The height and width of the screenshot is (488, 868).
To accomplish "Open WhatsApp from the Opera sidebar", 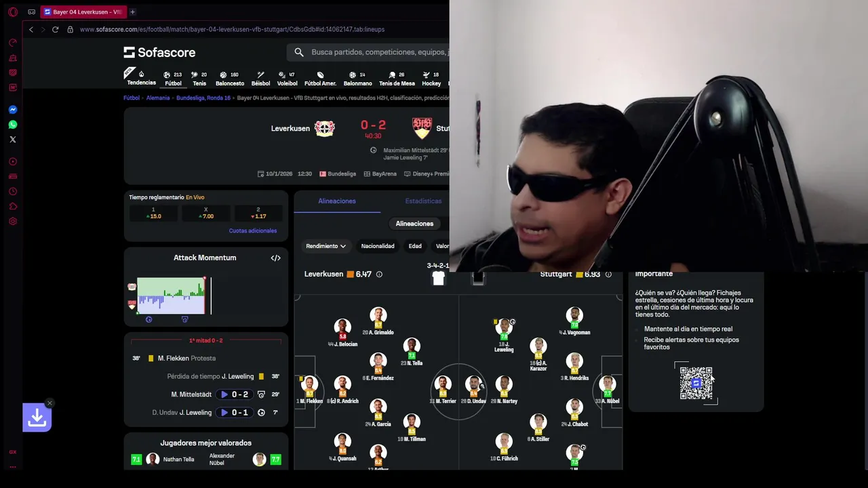I will [12, 125].
